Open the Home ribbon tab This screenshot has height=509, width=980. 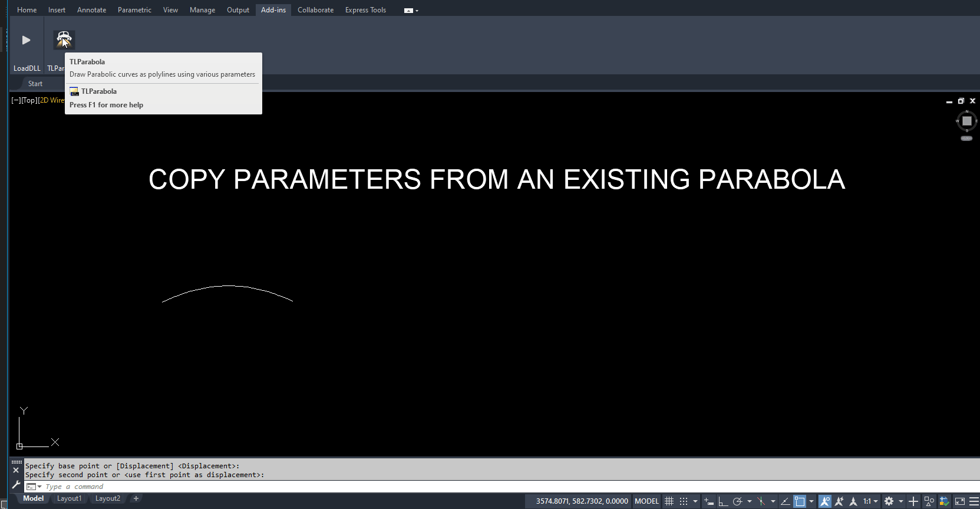(27, 10)
